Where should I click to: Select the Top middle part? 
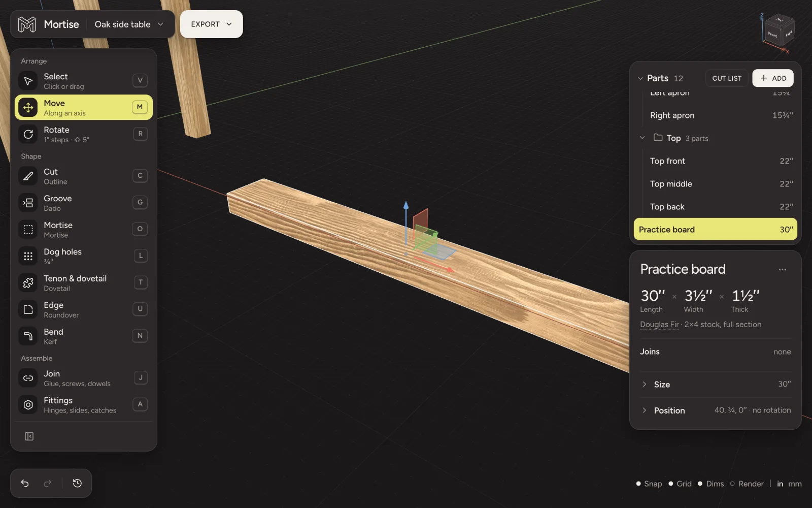[x=716, y=184]
